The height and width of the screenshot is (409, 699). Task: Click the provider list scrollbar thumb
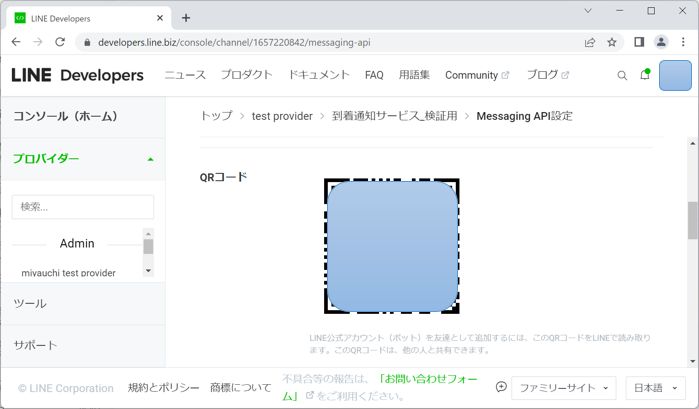(148, 246)
